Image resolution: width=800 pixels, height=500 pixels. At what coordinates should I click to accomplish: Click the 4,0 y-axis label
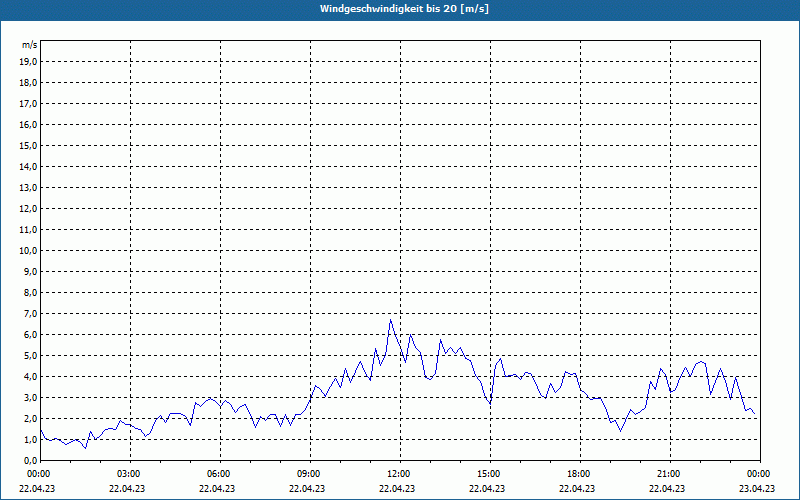(30, 377)
